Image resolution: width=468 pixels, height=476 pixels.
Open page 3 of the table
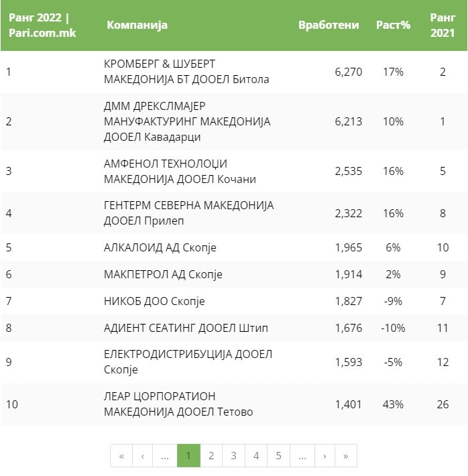pyautogui.click(x=233, y=456)
